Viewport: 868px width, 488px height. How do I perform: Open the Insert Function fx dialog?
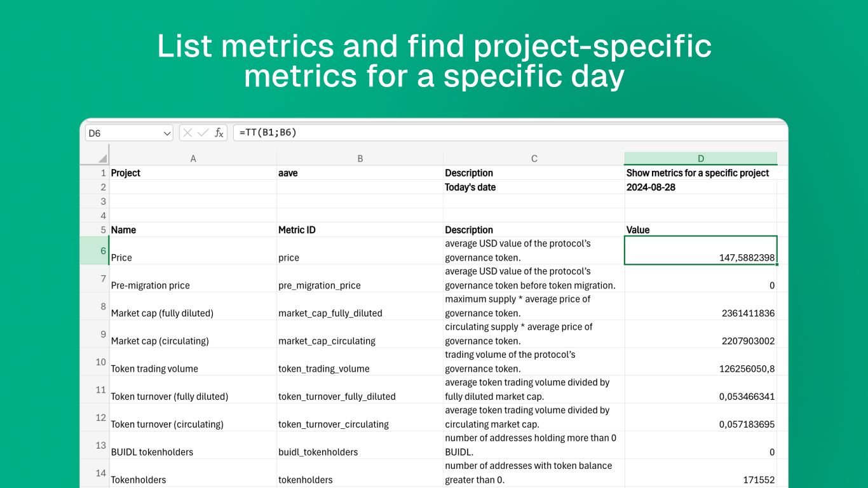pyautogui.click(x=219, y=133)
